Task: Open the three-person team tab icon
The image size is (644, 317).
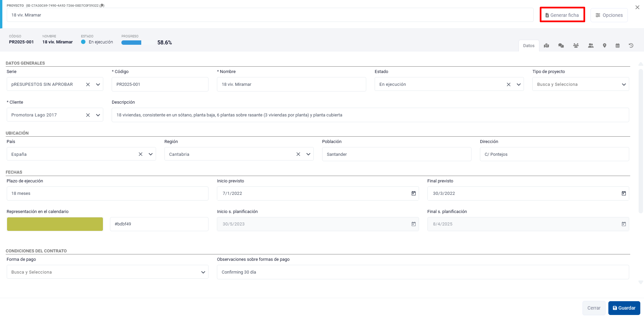Action: pos(576,46)
